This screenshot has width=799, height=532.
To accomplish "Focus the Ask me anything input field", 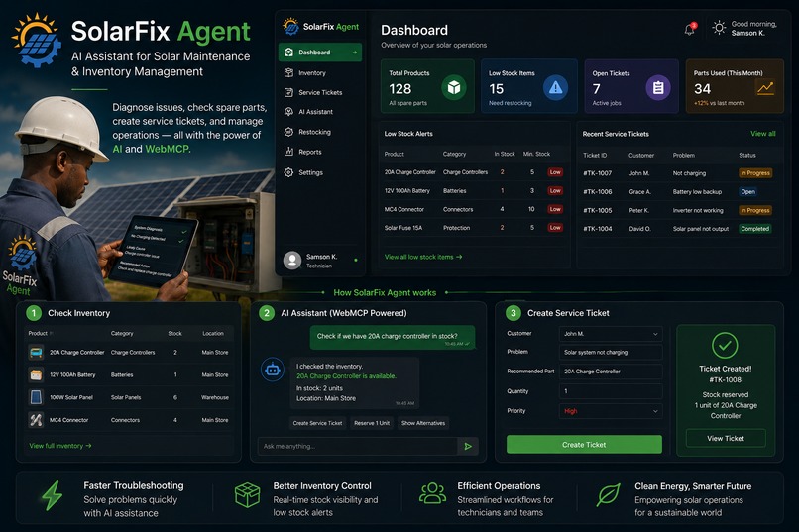I will click(x=357, y=446).
